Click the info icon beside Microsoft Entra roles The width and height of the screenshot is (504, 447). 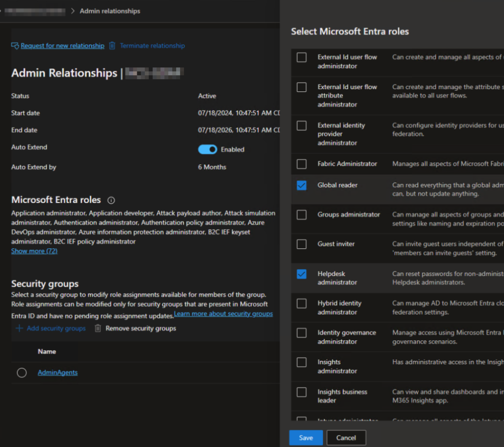111,200
